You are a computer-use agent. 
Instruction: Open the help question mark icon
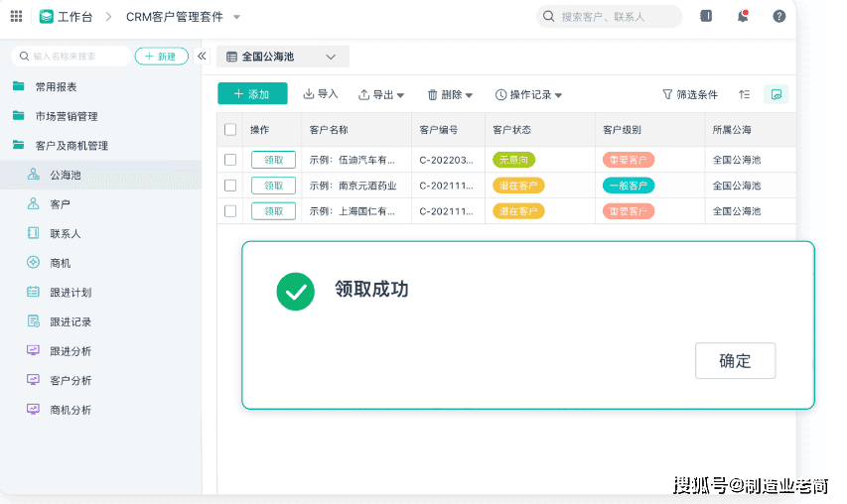779,16
